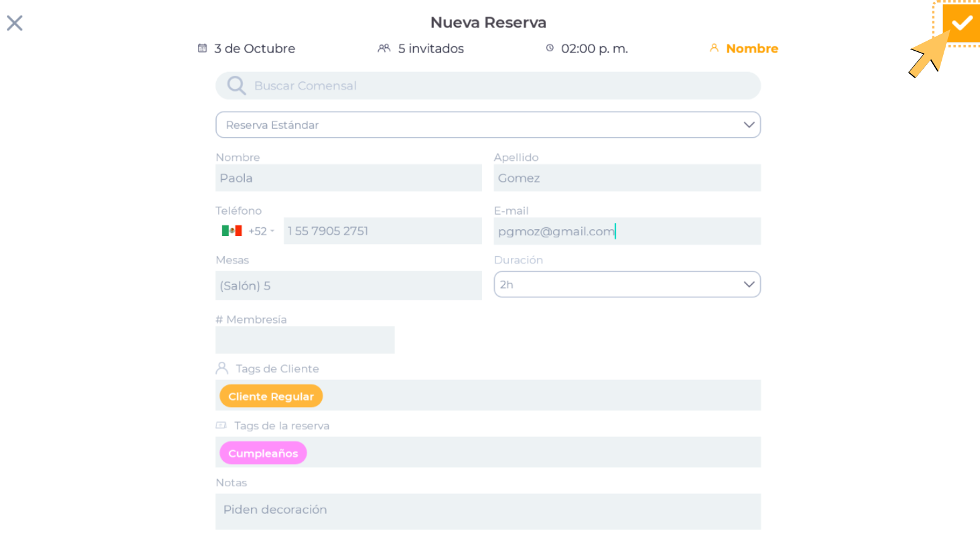
Task: Click the calendar icon beside 3 de Octubre
Action: pos(202,48)
